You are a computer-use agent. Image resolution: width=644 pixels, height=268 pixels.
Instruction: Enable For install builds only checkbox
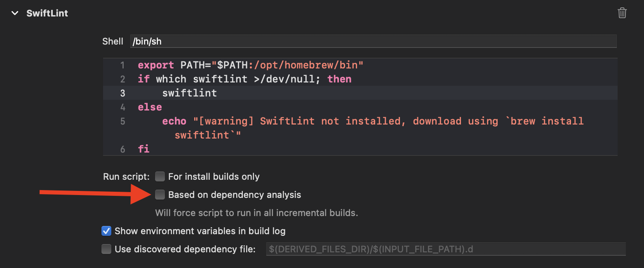click(x=160, y=177)
